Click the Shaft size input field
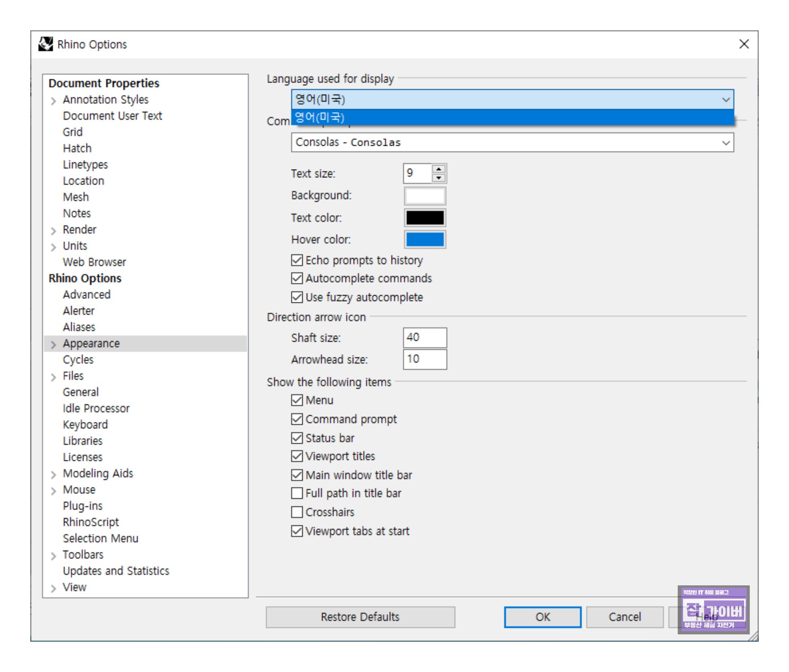Viewport: 789px width, 672px height. (425, 338)
